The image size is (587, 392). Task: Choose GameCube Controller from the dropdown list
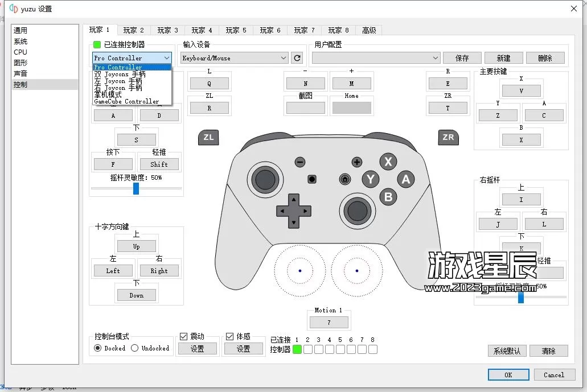click(x=126, y=101)
